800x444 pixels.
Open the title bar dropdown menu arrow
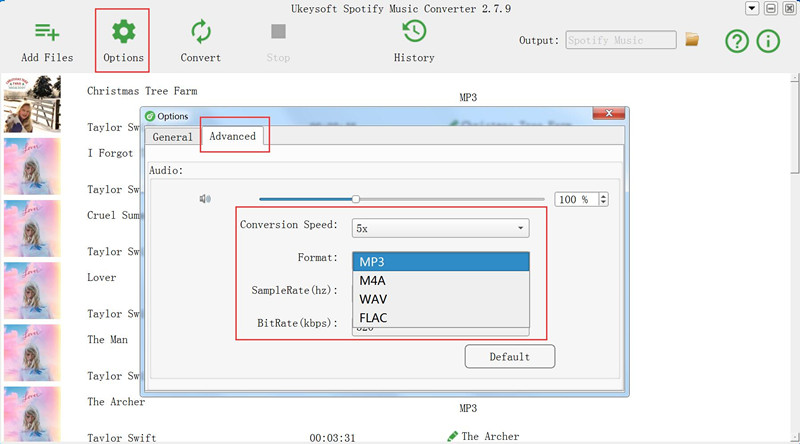click(752, 9)
